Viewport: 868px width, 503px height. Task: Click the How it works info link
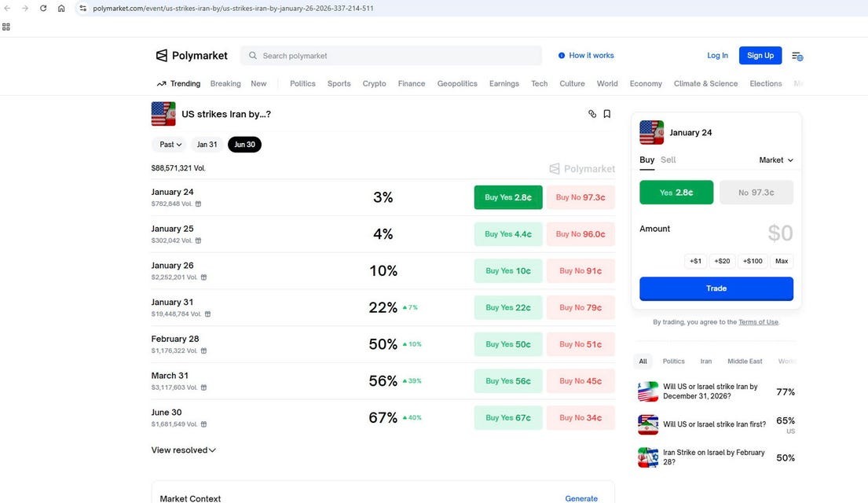tap(586, 56)
